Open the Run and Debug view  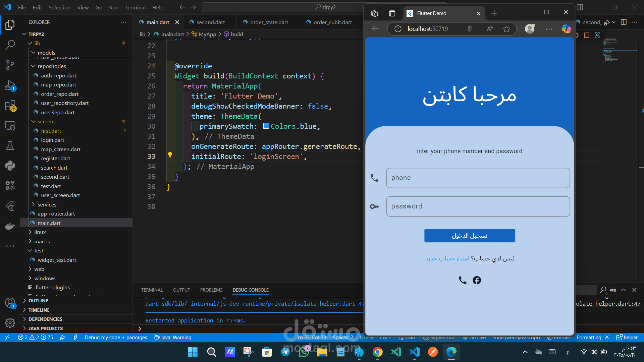(x=10, y=85)
